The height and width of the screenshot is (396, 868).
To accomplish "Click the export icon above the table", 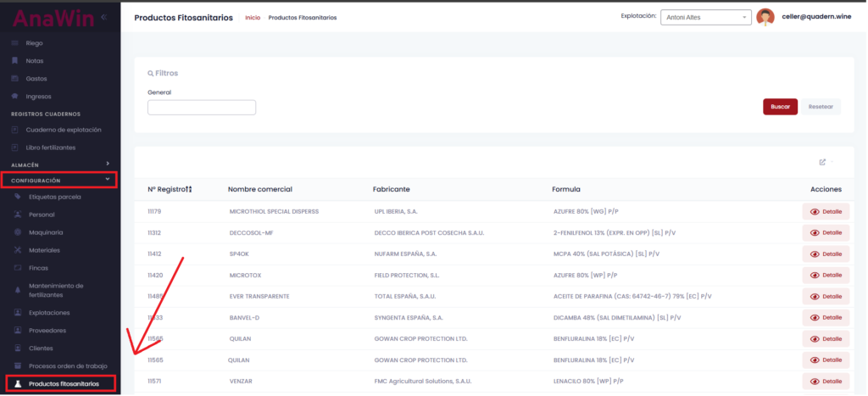I will coord(822,162).
